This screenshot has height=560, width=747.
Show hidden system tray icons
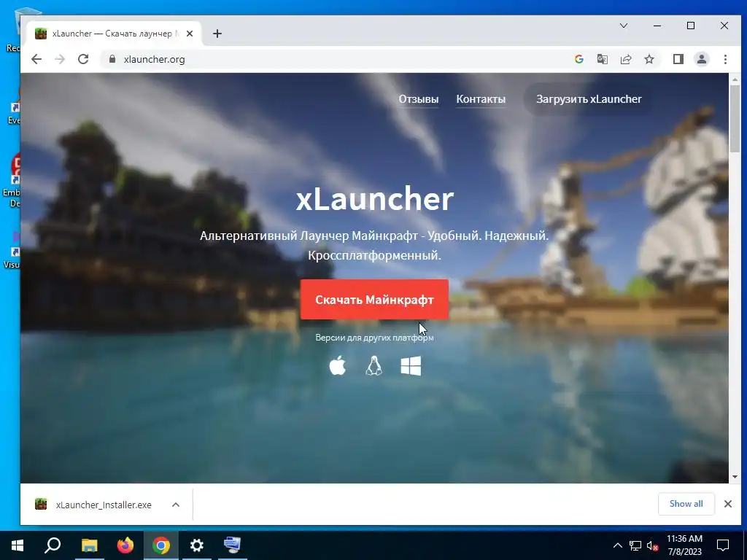(x=617, y=545)
